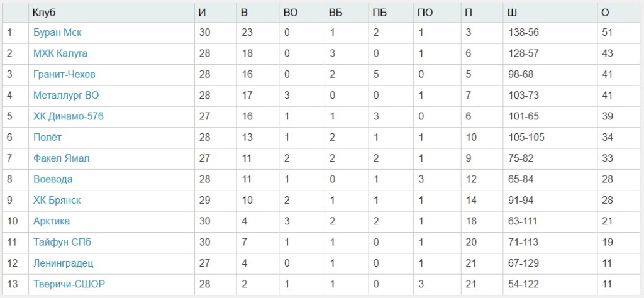
Task: Click the И games column header
Action: (x=202, y=13)
